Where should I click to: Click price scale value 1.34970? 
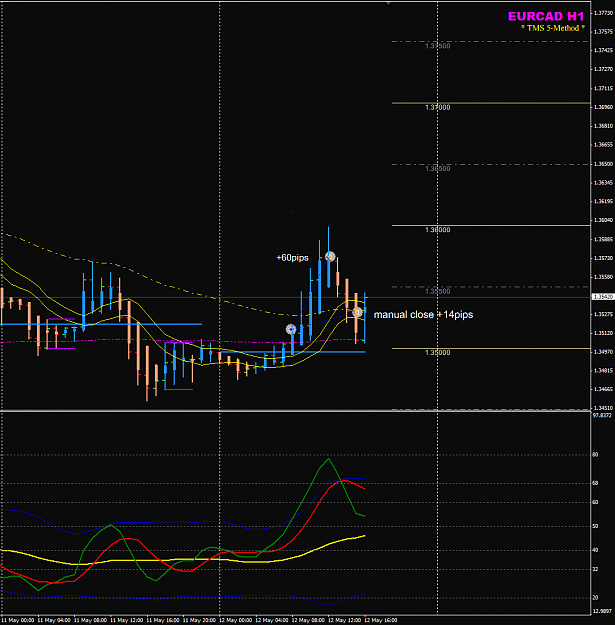pyautogui.click(x=603, y=352)
